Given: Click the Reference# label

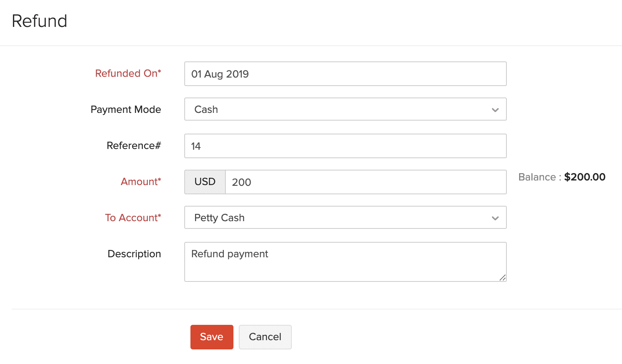Looking at the screenshot, I should (x=134, y=146).
